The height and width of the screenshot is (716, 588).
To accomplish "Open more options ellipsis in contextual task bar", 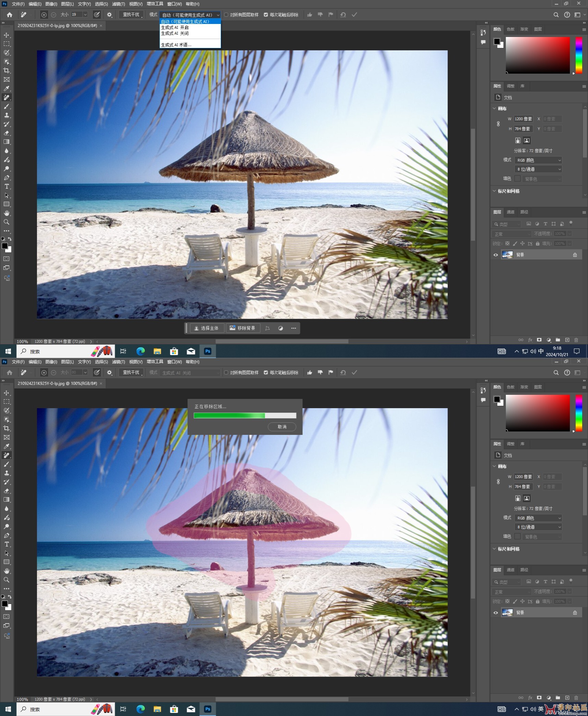I will pos(293,328).
